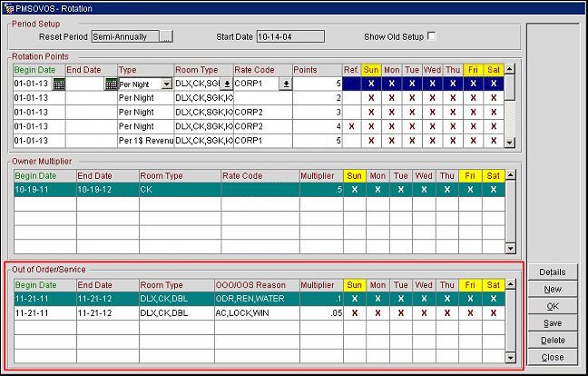This screenshot has width=588, height=376.
Task: Click the Points field in the first row
Action: point(318,84)
